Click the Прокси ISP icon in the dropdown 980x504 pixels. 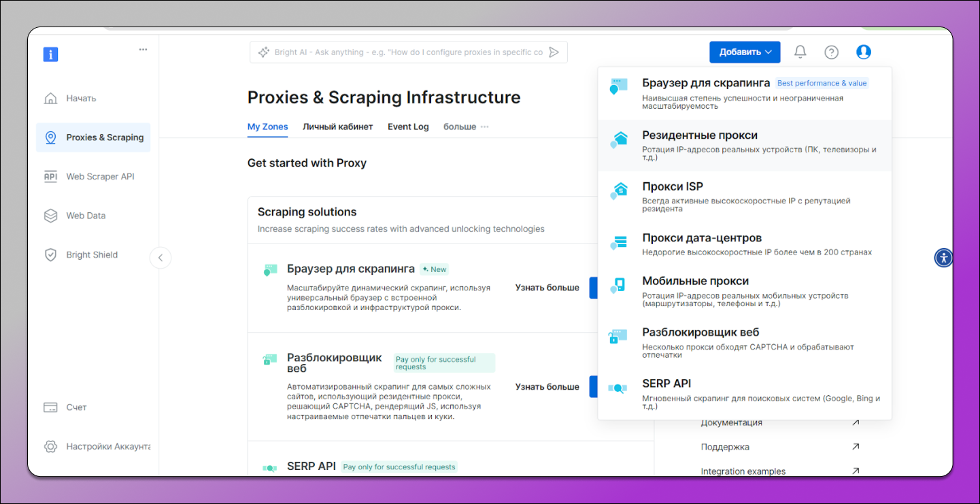pyautogui.click(x=618, y=191)
